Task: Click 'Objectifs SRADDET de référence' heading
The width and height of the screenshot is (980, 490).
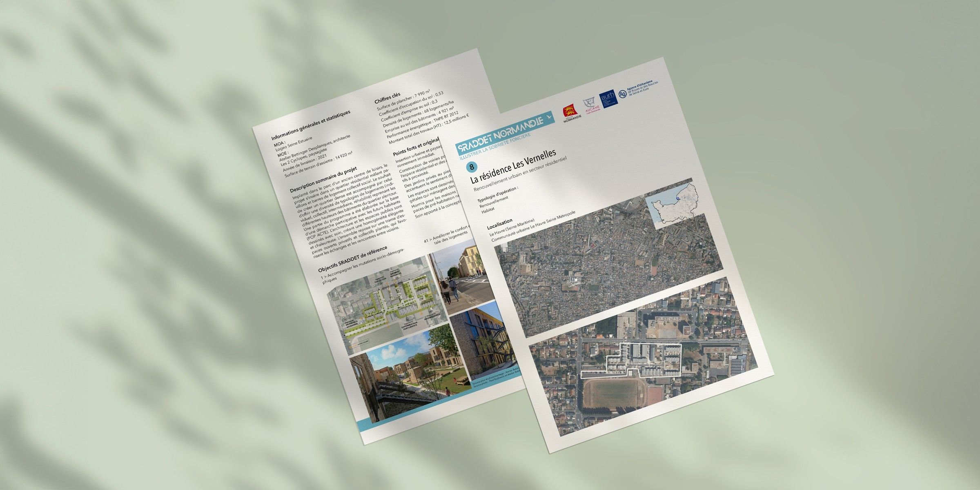Action: click(352, 259)
